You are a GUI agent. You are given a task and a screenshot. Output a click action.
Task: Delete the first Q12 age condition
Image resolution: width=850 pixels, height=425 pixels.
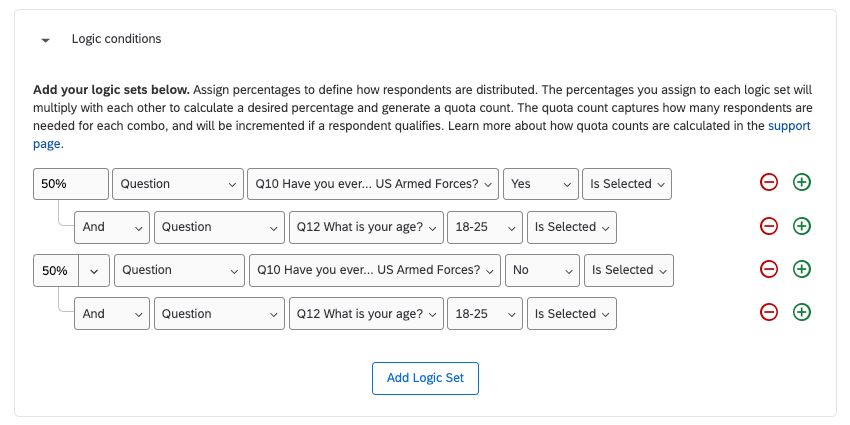pyautogui.click(x=768, y=226)
